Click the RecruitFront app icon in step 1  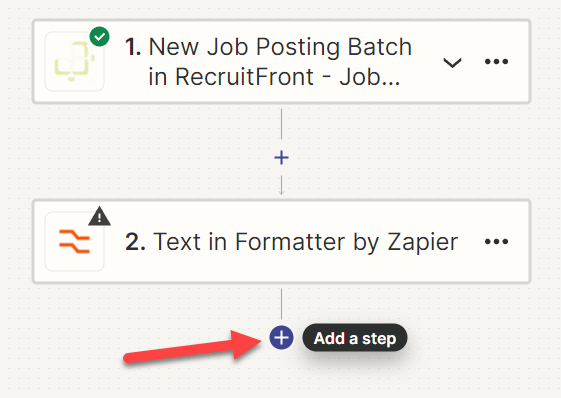[74, 62]
